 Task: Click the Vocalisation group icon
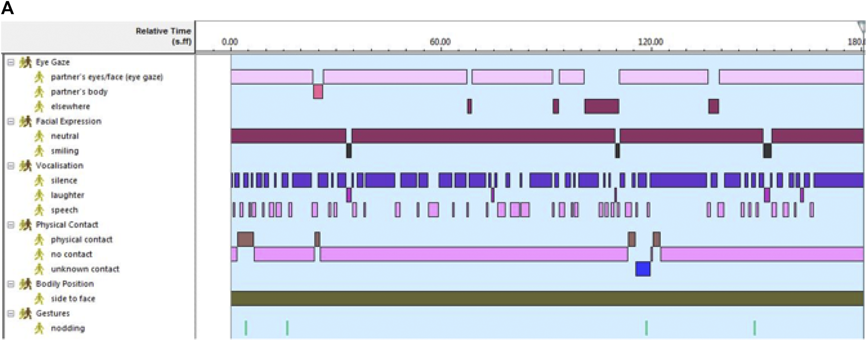25,166
